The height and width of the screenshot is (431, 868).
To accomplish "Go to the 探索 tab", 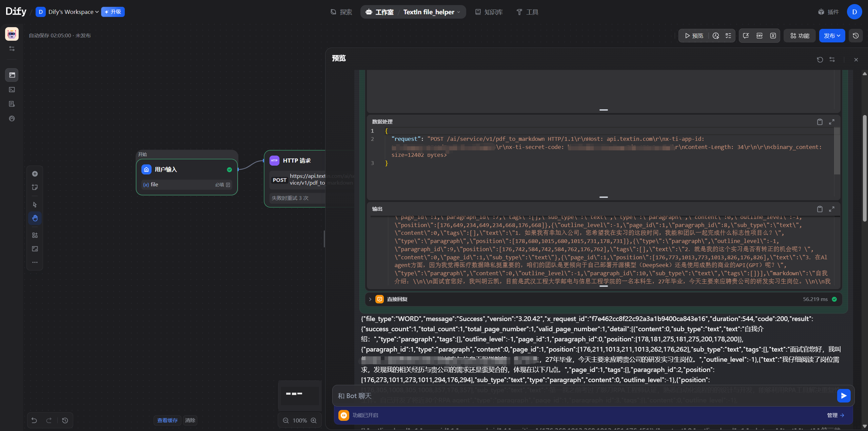I will click(341, 12).
